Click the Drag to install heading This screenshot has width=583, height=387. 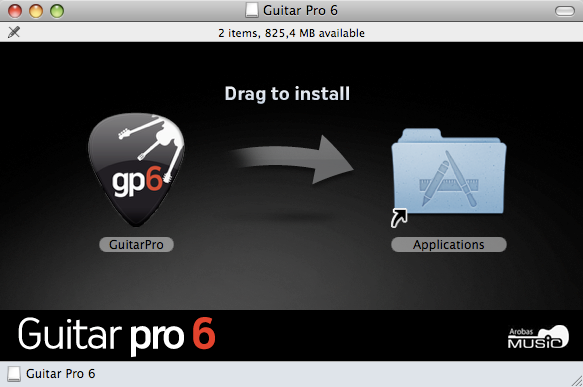287,94
